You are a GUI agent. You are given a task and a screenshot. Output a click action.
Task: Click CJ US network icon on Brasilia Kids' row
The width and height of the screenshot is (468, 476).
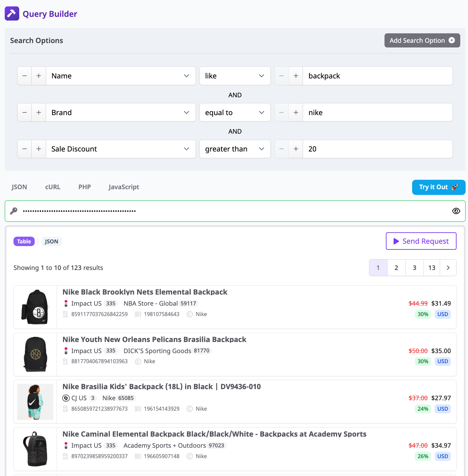tap(66, 398)
